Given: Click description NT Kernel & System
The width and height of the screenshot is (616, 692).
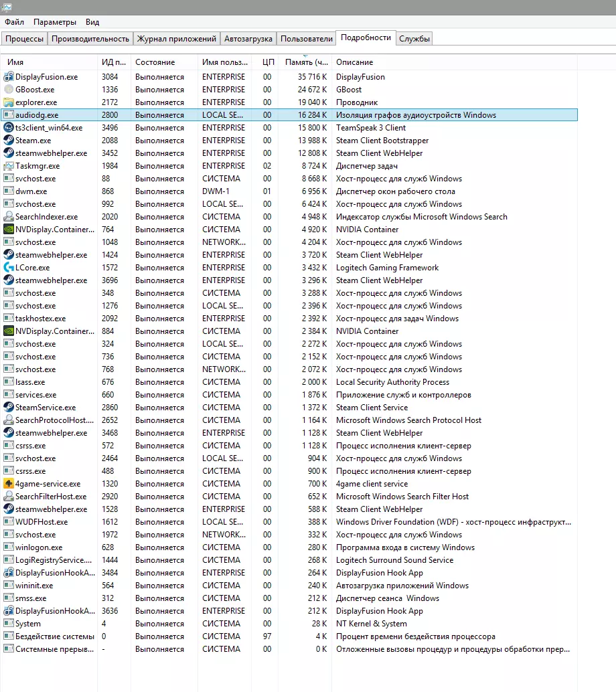Looking at the screenshot, I should click(x=372, y=624).
